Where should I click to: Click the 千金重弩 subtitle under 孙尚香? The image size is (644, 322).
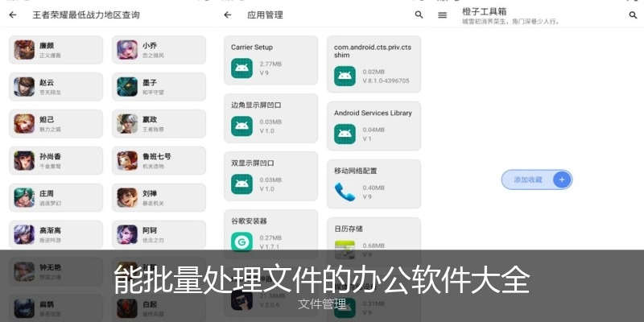point(50,167)
